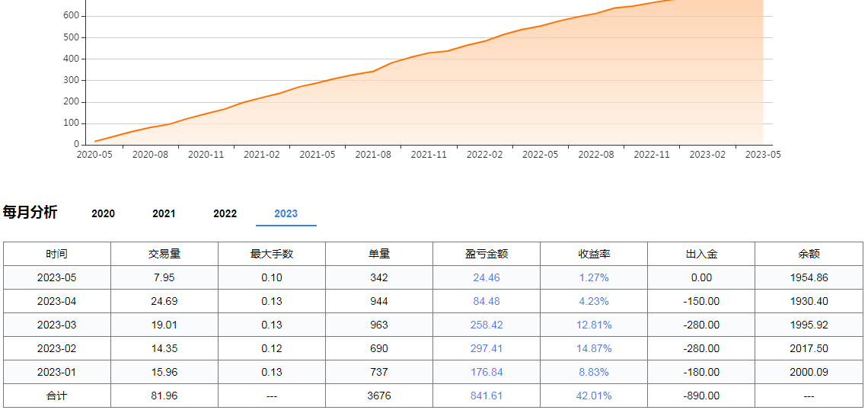The height and width of the screenshot is (410, 868).
Task: Click the 737 order count cell
Action: (x=379, y=373)
